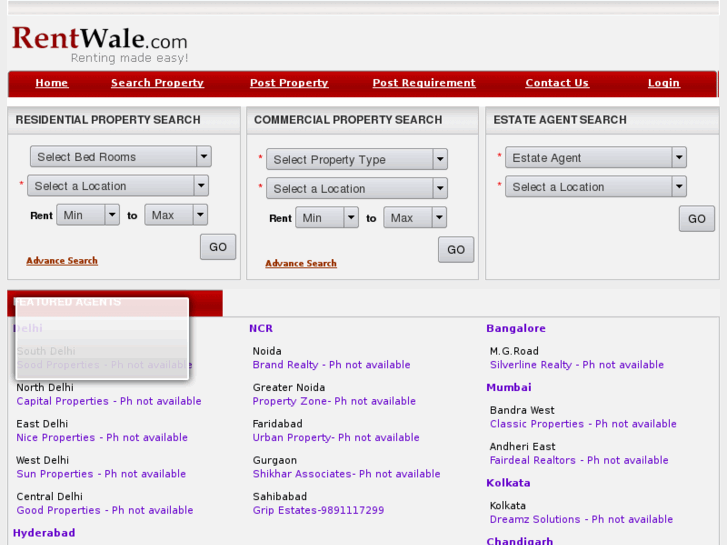Open residential Select a Location dropdown
This screenshot has width=727, height=545.
tap(118, 186)
